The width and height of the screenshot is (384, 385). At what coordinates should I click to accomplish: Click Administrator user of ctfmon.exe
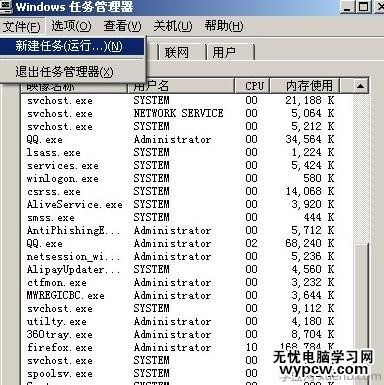(172, 282)
